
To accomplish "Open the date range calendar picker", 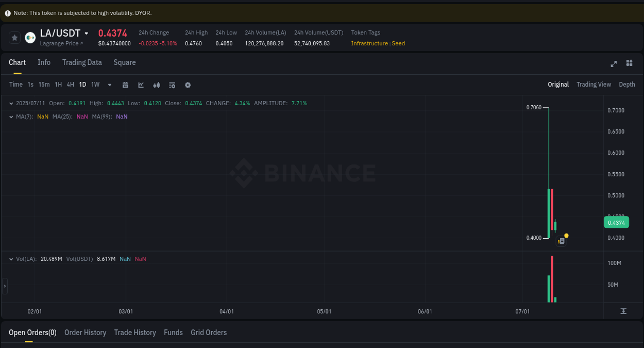I will coord(125,85).
